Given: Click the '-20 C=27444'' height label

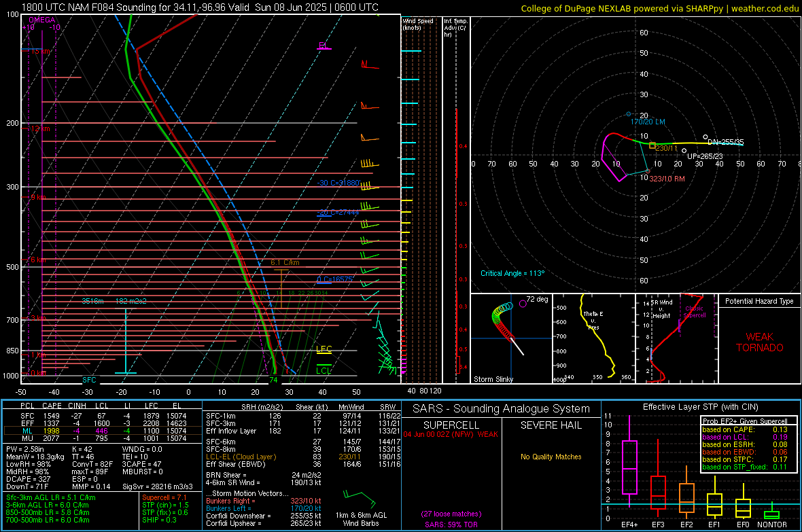Looking at the screenshot, I should tap(338, 212).
